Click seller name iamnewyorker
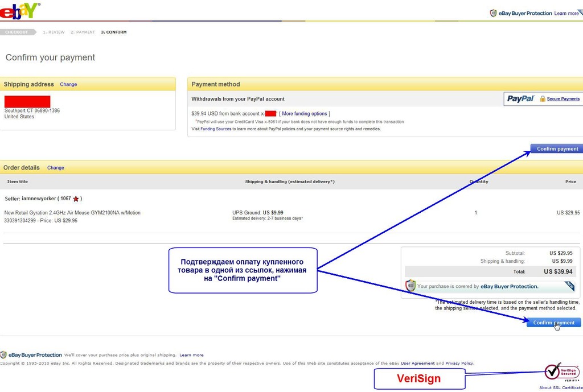Viewport: 583px width, 392px height. tap(39, 199)
